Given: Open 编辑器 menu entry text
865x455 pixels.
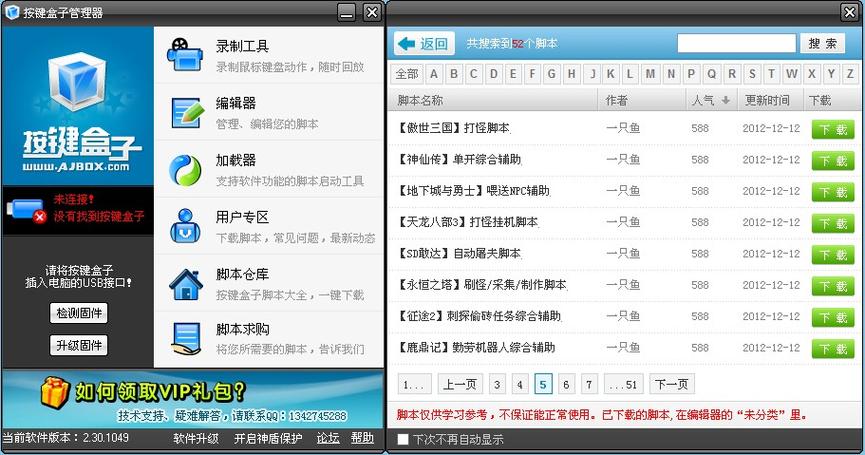Looking at the screenshot, I should point(236,103).
